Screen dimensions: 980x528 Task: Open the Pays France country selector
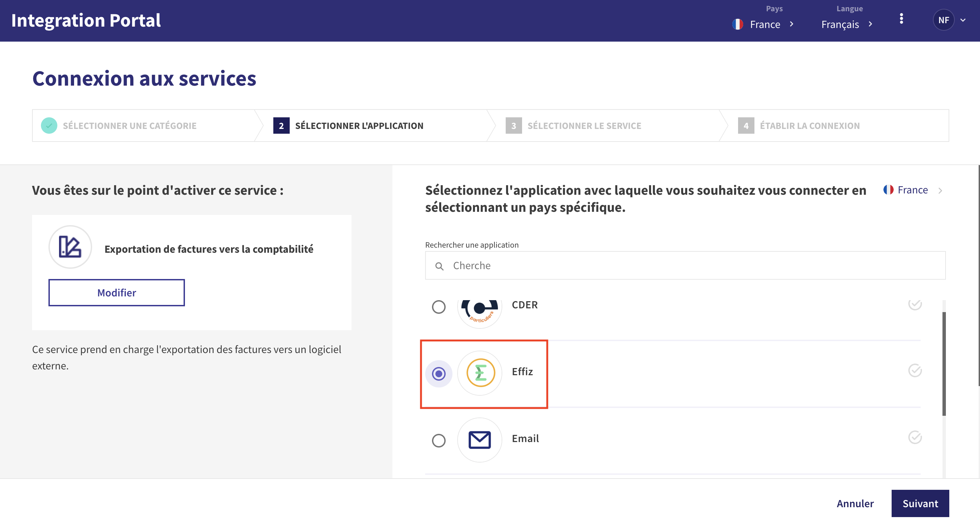coord(764,24)
